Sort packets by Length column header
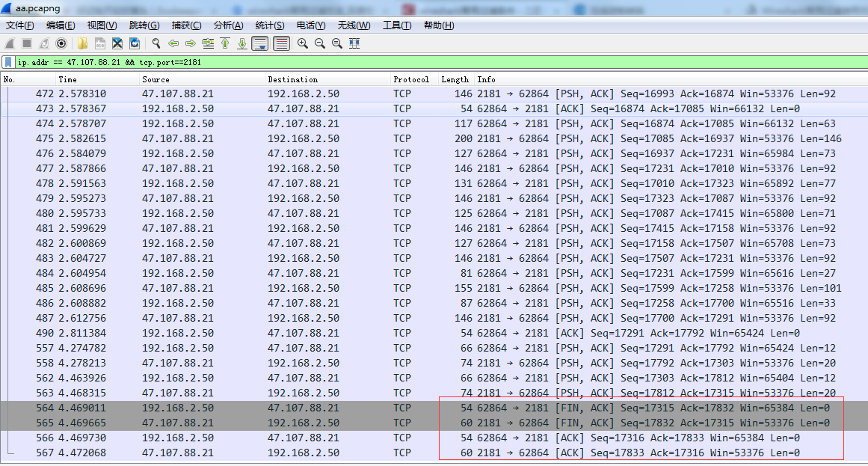The height and width of the screenshot is (466, 868). point(456,79)
